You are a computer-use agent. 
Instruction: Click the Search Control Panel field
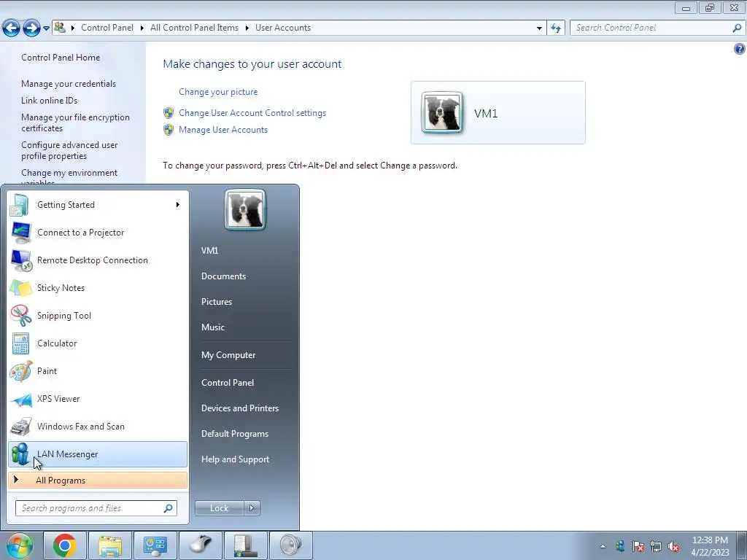[657, 28]
